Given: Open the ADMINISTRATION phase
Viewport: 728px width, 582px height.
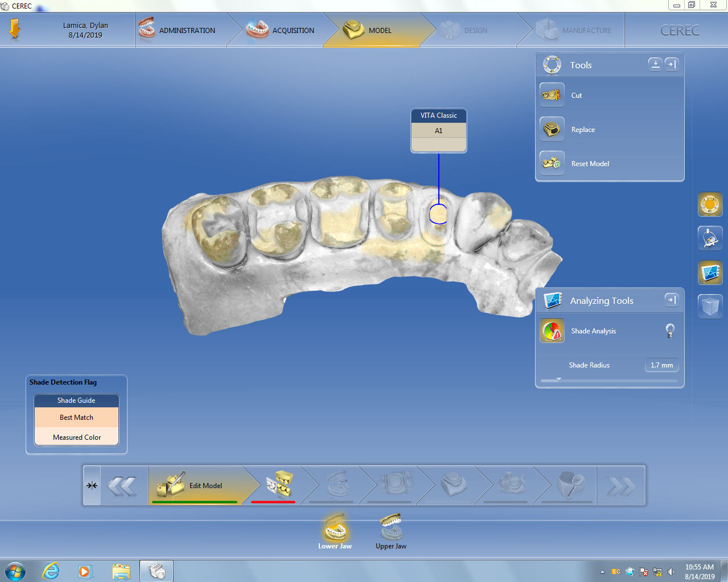Looking at the screenshot, I should click(181, 30).
